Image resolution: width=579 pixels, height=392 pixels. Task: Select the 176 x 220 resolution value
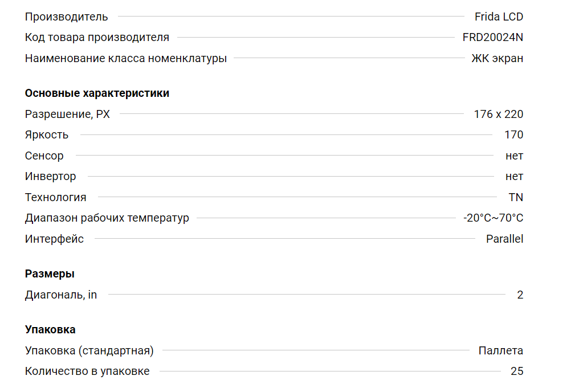[498, 114]
